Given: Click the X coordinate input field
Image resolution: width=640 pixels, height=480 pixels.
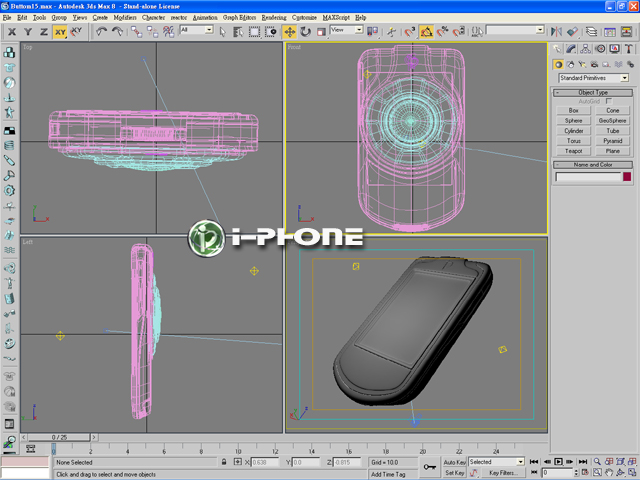Looking at the screenshot, I should [x=264, y=462].
